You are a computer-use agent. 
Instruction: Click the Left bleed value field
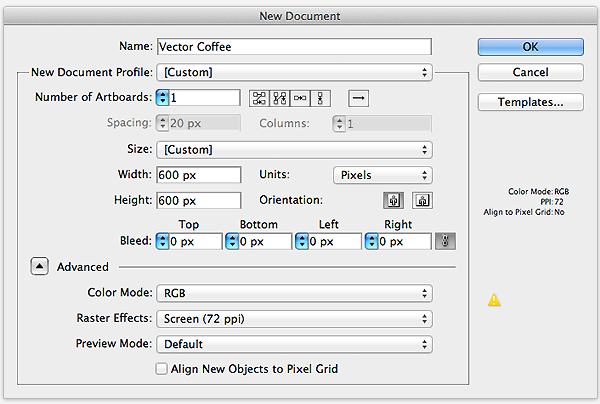[335, 241]
